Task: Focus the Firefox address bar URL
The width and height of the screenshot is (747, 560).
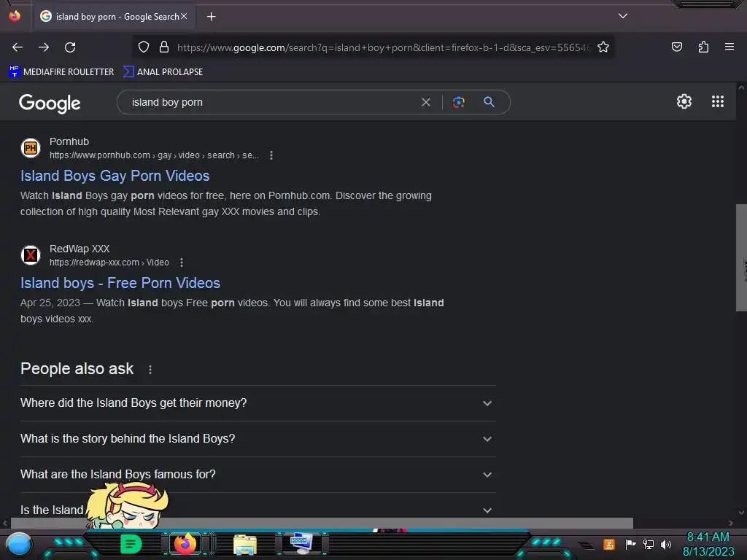Action: pyautogui.click(x=384, y=47)
